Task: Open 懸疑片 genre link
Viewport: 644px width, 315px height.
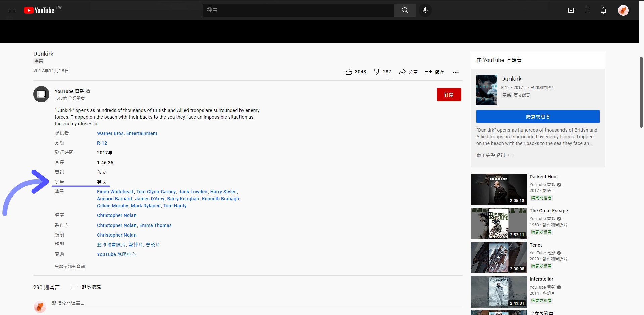Action: pos(153,245)
